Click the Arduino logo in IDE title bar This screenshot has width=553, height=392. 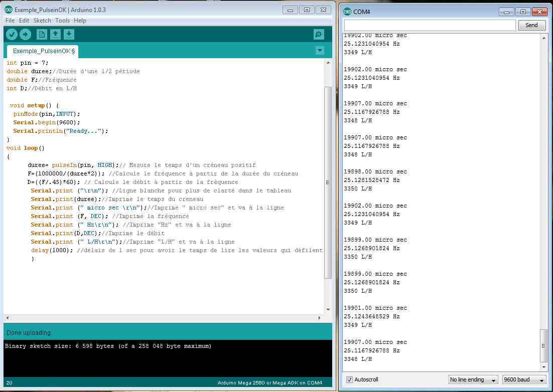(9, 10)
